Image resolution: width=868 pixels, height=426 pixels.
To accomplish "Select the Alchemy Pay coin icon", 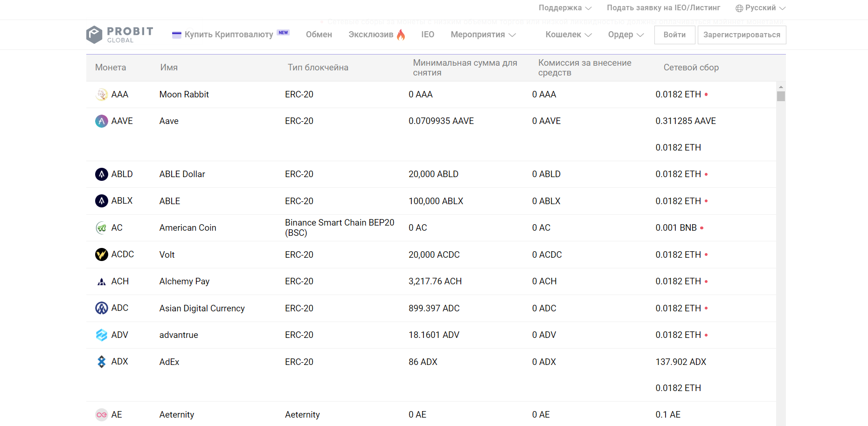I will point(101,281).
